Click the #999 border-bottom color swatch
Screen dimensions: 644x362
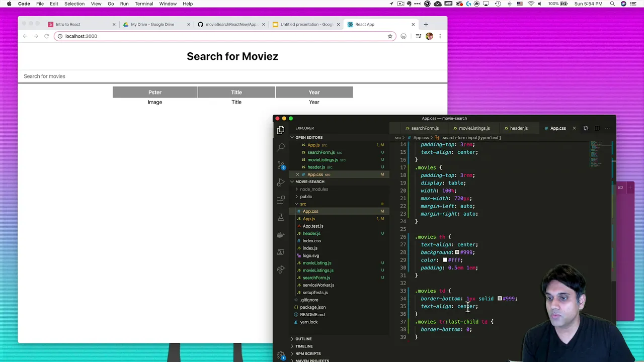point(500,299)
